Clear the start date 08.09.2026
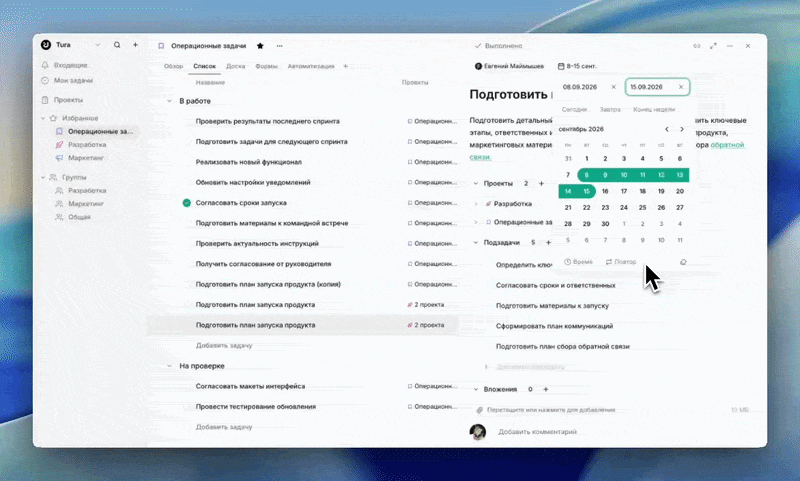Screen dimensions: 800x481 pos(614,87)
